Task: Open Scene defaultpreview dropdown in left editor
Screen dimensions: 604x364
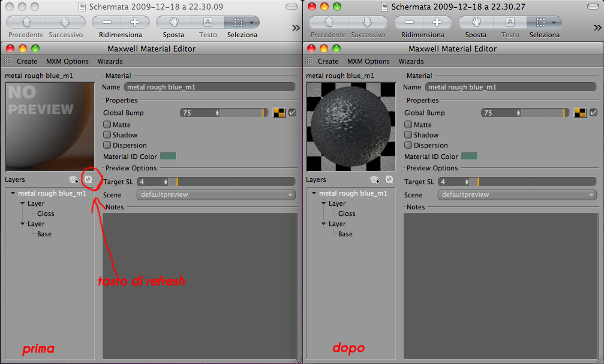Action: (216, 194)
